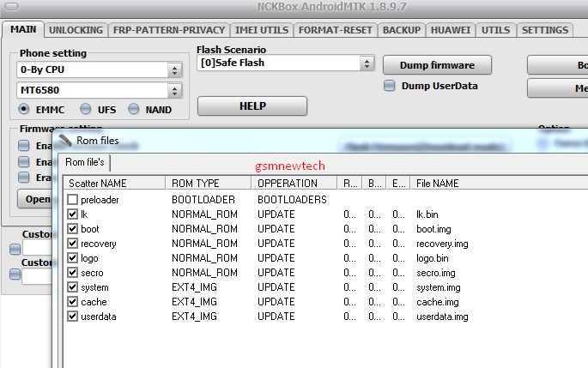The width and height of the screenshot is (588, 368).
Task: Toggle the system partition checkbox
Action: (x=72, y=287)
